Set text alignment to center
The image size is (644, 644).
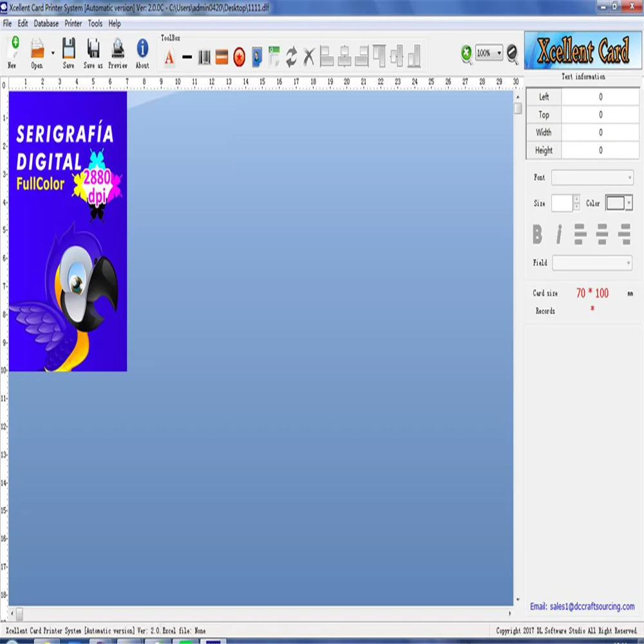pos(601,234)
